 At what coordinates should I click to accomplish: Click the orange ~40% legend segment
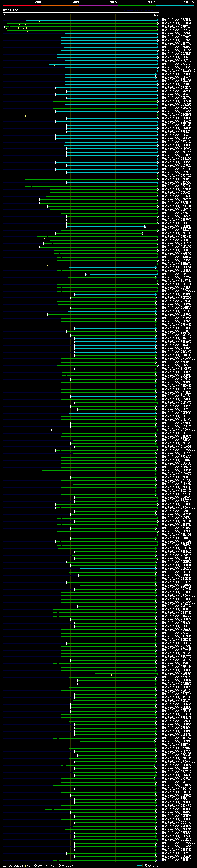[60, 6]
